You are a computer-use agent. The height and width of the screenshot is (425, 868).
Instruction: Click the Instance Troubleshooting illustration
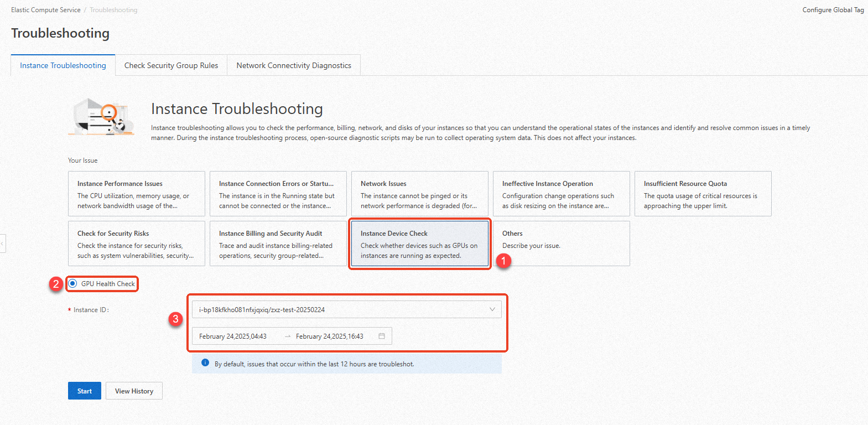tap(101, 117)
